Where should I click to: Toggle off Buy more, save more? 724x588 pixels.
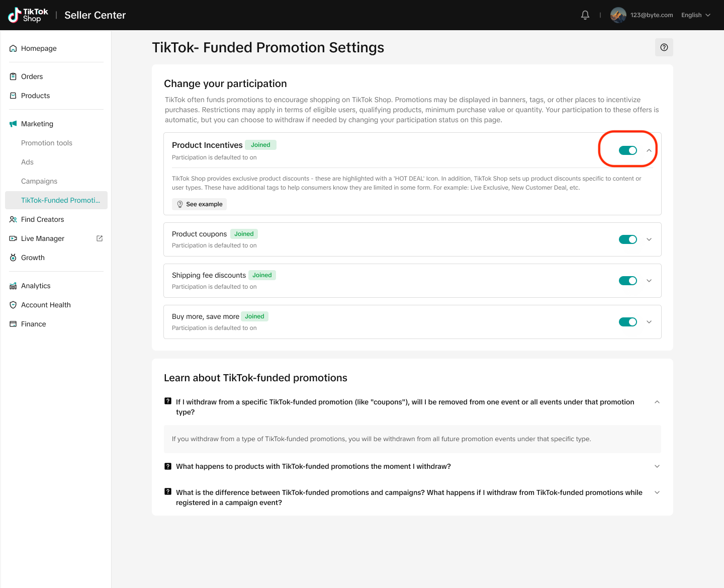pos(627,322)
